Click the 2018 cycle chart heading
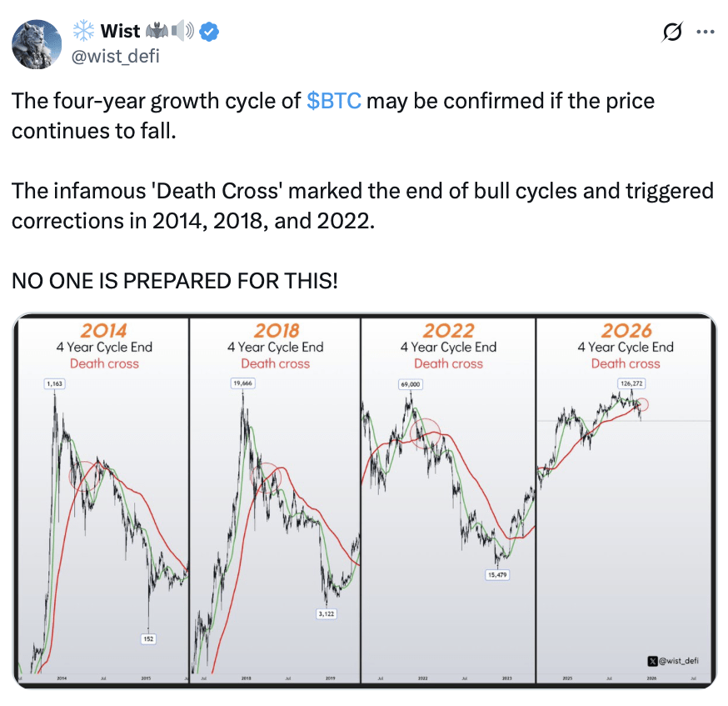This screenshot has width=728, height=706. [276, 330]
